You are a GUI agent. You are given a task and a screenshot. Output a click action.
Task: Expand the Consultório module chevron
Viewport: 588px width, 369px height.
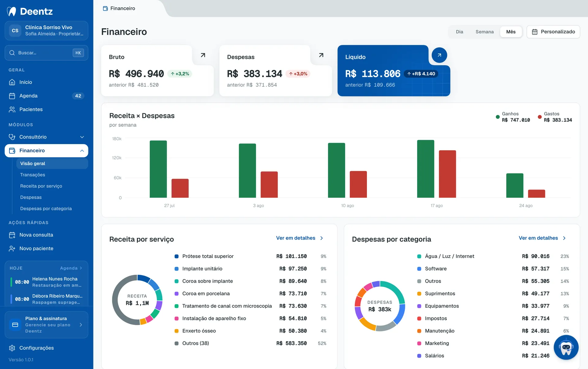(82, 137)
